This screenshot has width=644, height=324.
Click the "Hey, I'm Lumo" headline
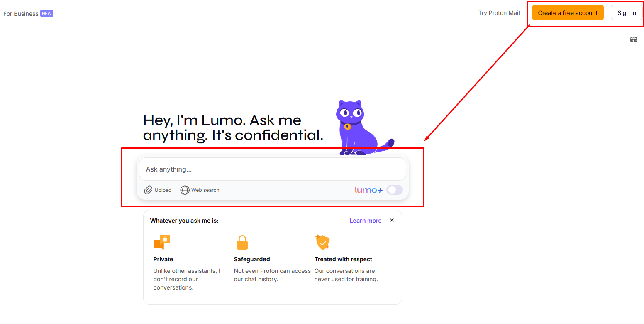(x=233, y=128)
